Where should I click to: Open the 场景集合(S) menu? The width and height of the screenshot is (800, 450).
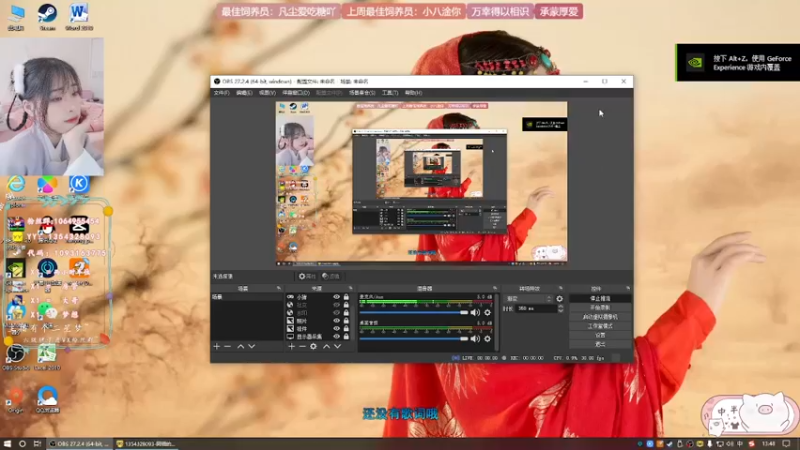coord(362,93)
